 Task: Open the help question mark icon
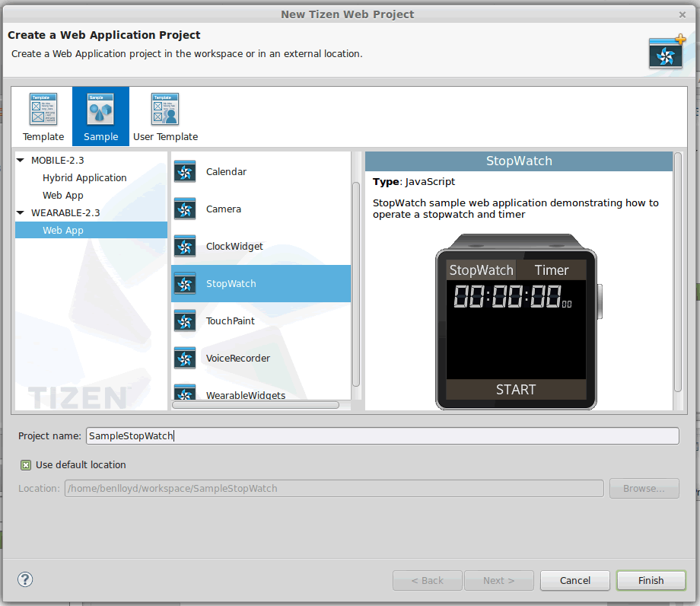tap(25, 579)
